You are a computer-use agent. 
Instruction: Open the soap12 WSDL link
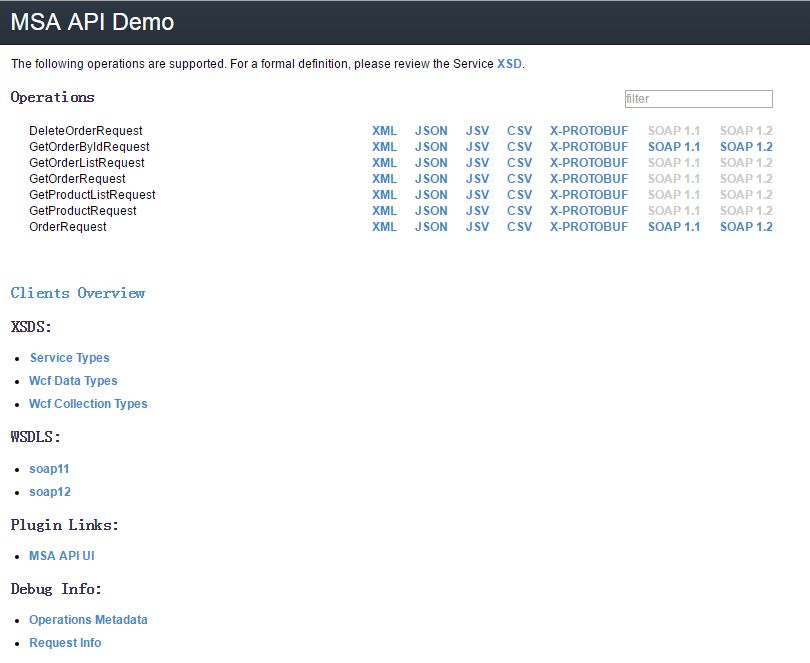(x=49, y=492)
